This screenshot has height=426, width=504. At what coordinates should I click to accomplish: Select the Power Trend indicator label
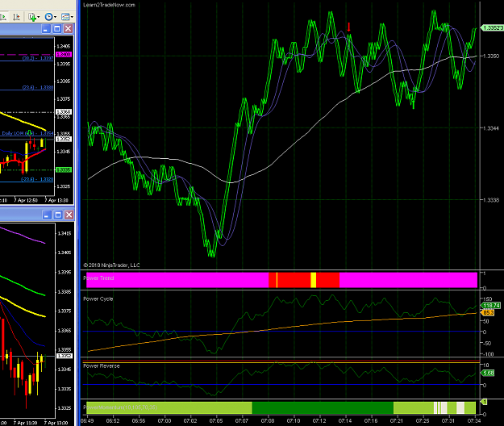(98, 278)
